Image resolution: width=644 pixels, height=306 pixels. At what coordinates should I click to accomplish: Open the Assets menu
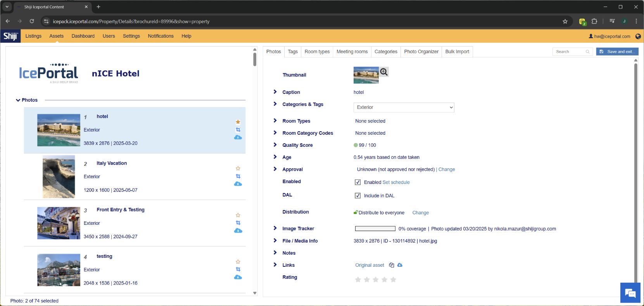pyautogui.click(x=56, y=36)
